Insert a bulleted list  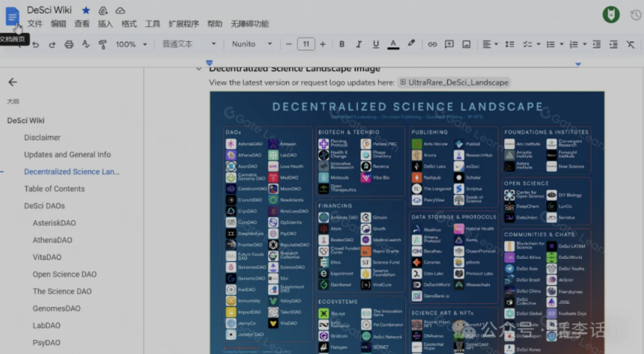click(550, 44)
